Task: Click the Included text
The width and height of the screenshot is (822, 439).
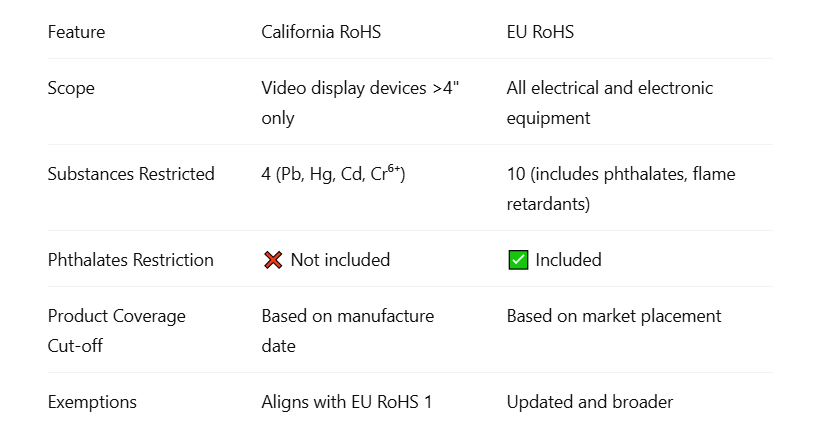Action: point(568,260)
